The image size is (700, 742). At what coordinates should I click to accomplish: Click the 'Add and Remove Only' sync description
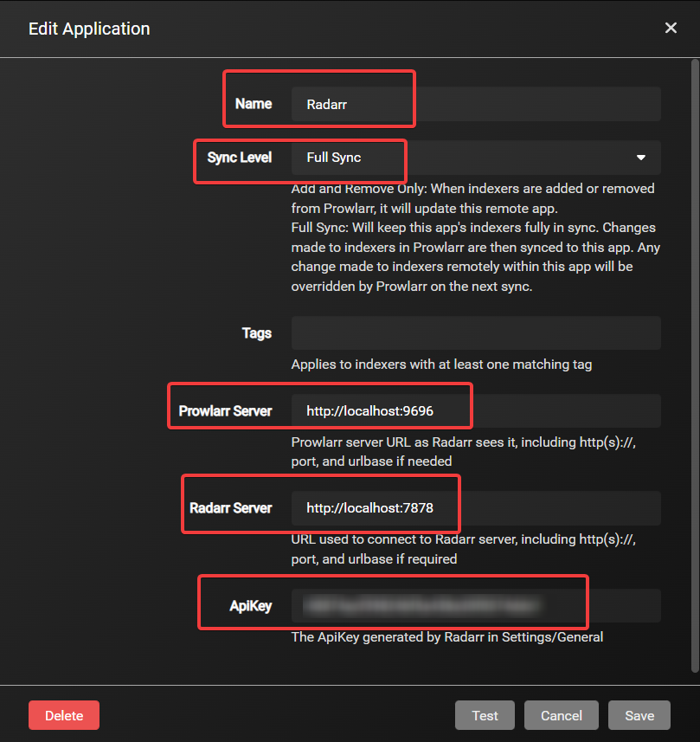(x=473, y=198)
